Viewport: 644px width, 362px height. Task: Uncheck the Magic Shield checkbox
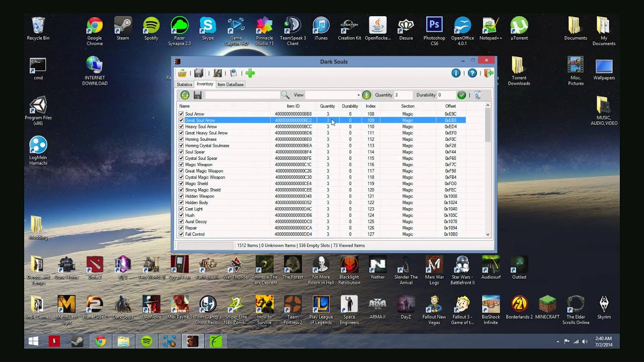pyautogui.click(x=181, y=184)
